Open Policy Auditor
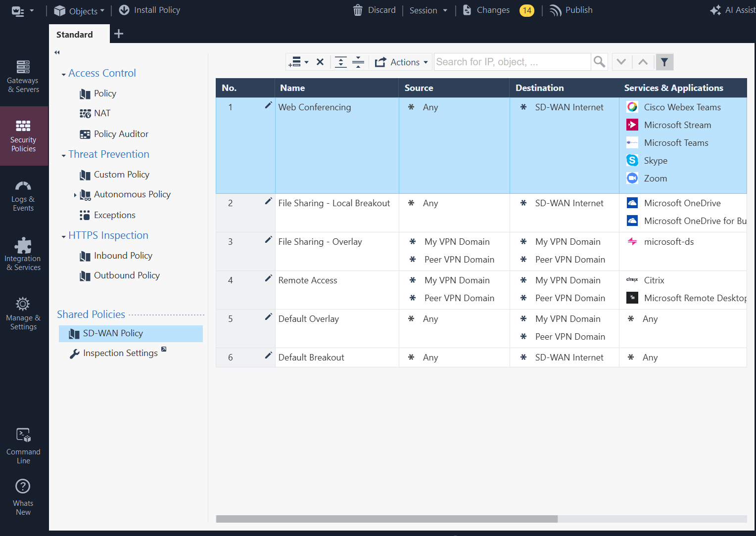The width and height of the screenshot is (756, 536). pyautogui.click(x=114, y=134)
